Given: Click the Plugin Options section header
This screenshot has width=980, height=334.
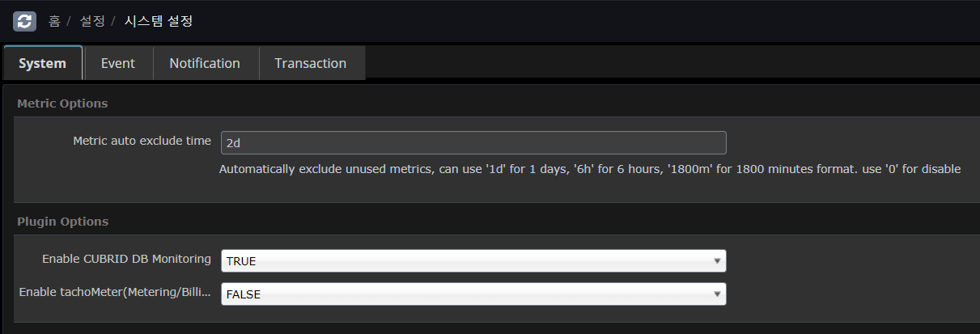Looking at the screenshot, I should coord(62,222).
